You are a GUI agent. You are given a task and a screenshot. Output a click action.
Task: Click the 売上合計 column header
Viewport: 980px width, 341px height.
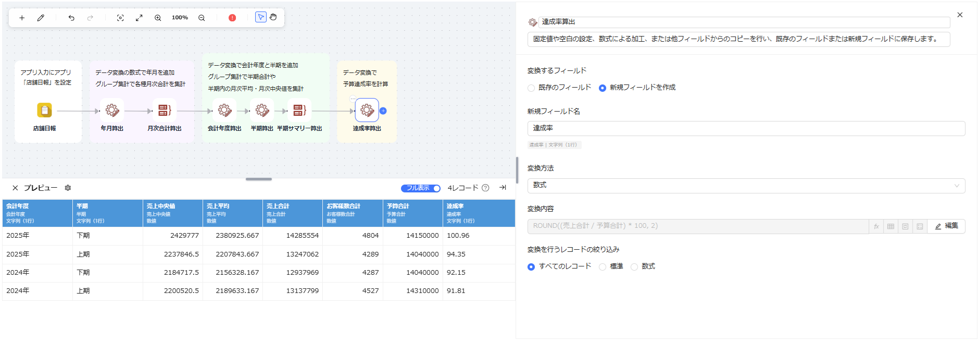293,213
